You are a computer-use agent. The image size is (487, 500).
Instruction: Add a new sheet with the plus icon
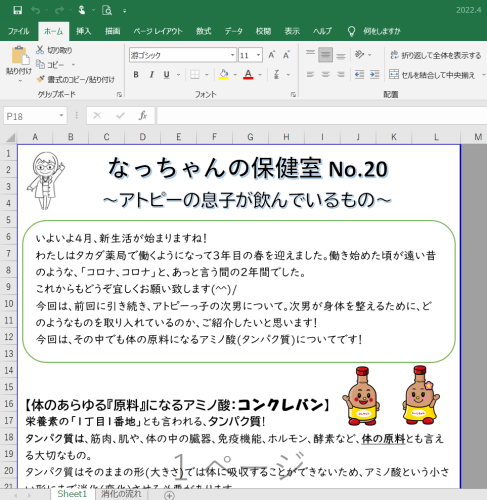click(x=169, y=495)
